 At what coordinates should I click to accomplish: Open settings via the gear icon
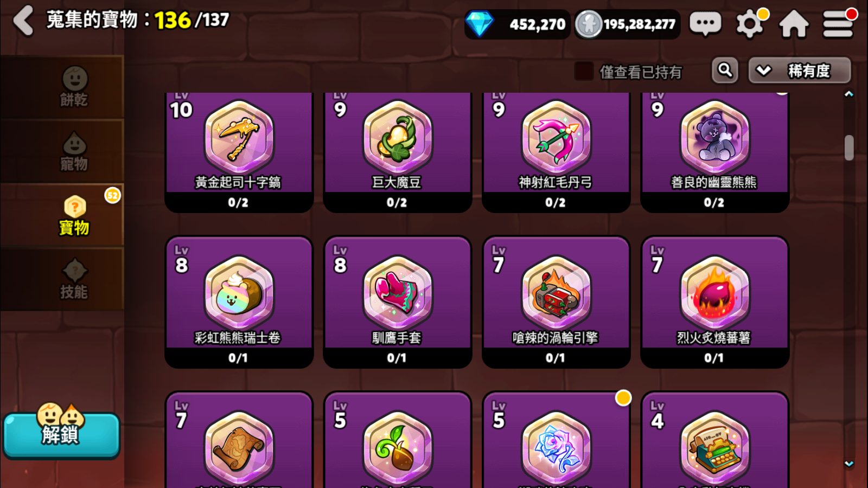pyautogui.click(x=750, y=24)
